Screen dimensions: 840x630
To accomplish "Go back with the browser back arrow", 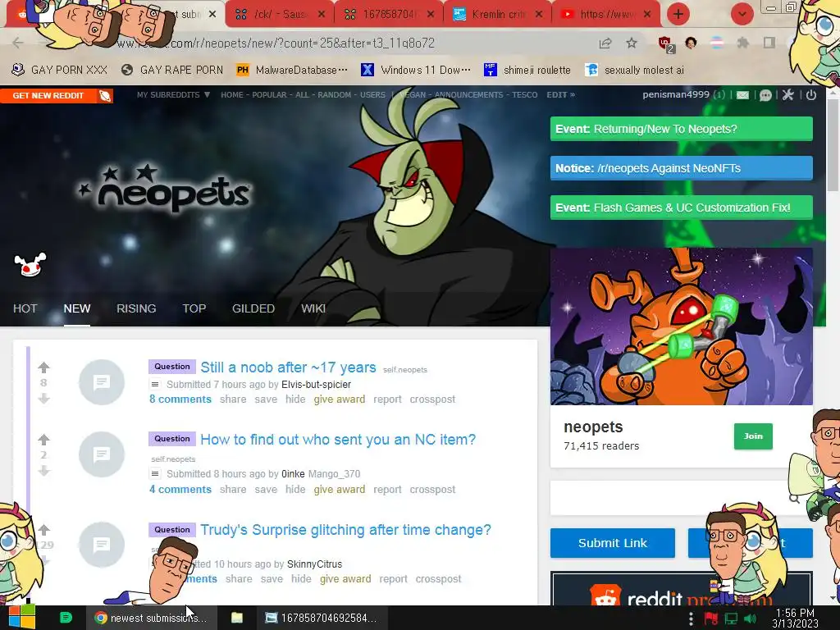I will (x=18, y=43).
